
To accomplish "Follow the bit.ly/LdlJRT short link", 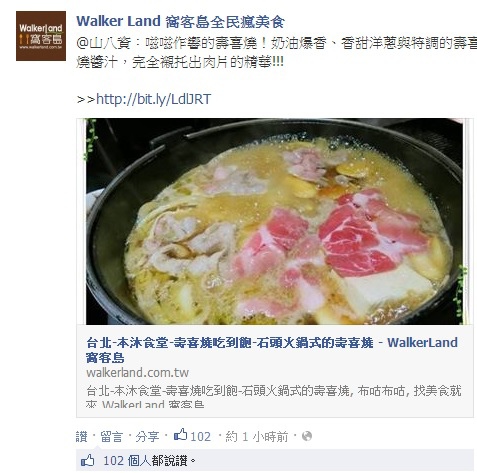I will [154, 99].
